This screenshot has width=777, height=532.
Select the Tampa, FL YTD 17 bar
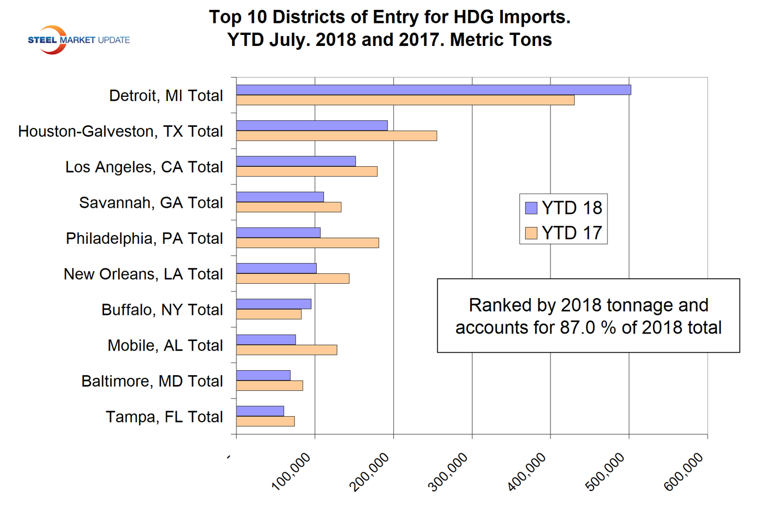click(265, 422)
